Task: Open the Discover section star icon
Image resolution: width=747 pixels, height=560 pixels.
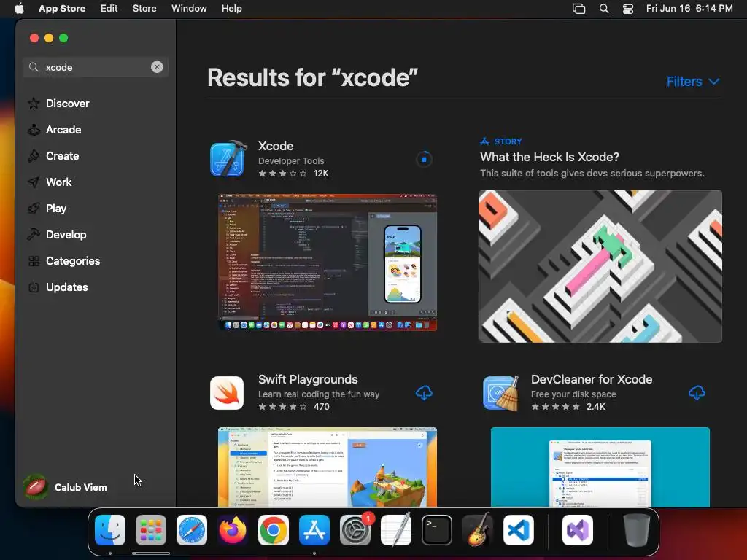Action: point(34,104)
